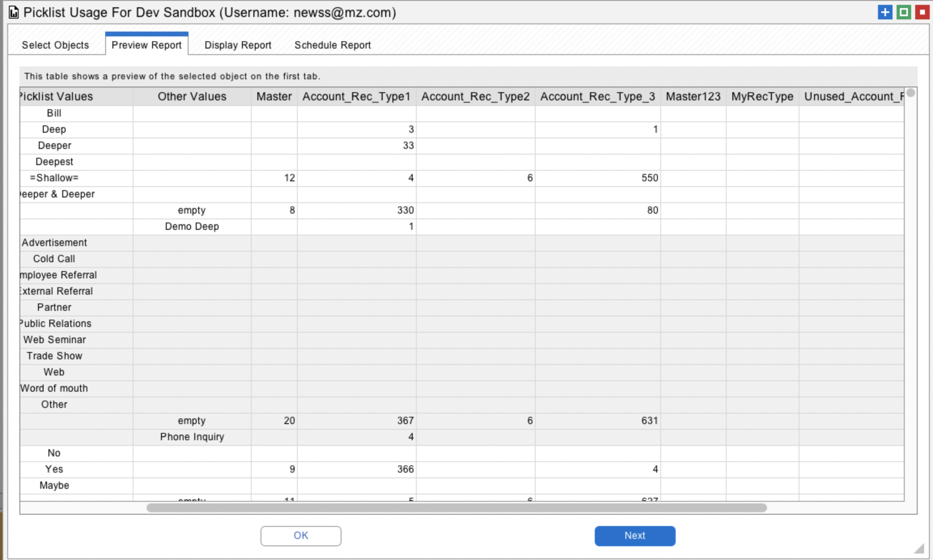Click the Account_Rec_Type1 column header
933x560 pixels.
click(x=356, y=97)
